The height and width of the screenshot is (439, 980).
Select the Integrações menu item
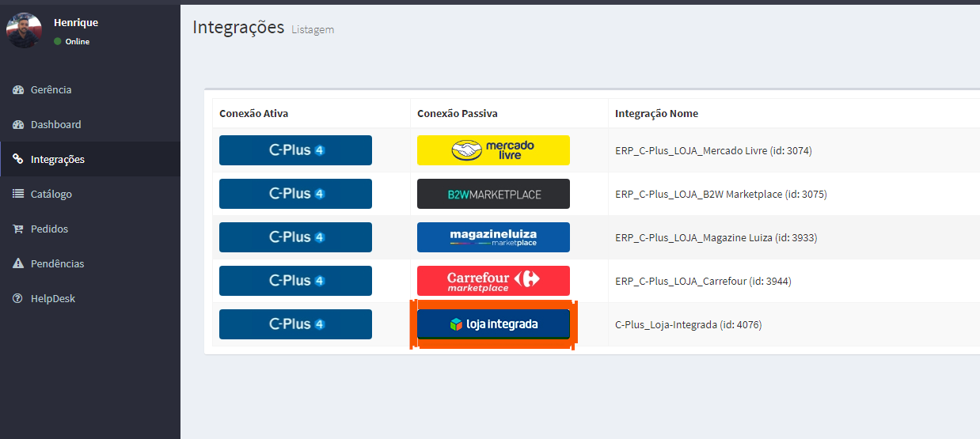point(90,160)
